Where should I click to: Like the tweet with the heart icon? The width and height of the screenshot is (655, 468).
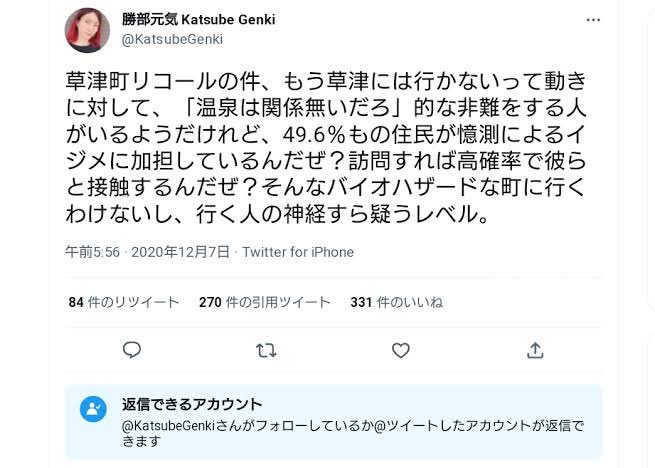[400, 349]
